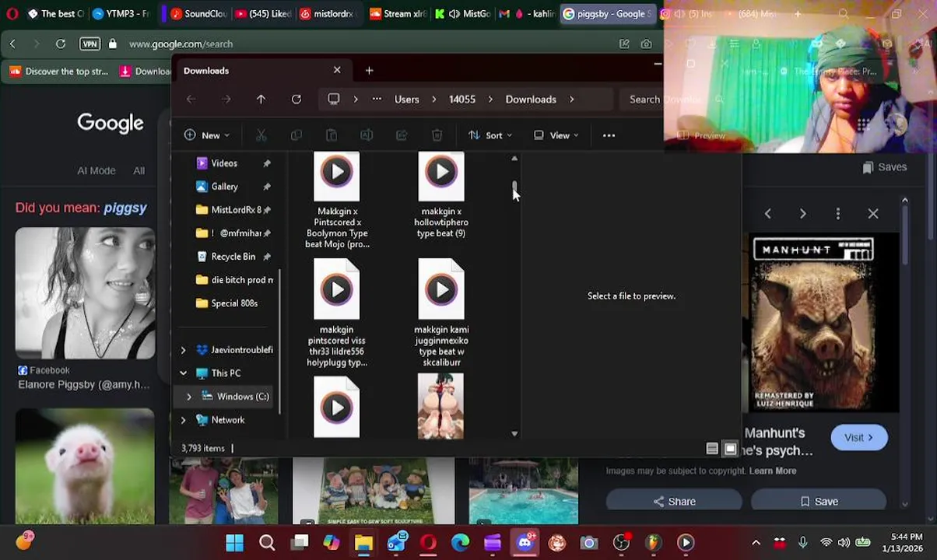
Task: Switch to the Stream xlr8 browser tab
Action: 397,13
